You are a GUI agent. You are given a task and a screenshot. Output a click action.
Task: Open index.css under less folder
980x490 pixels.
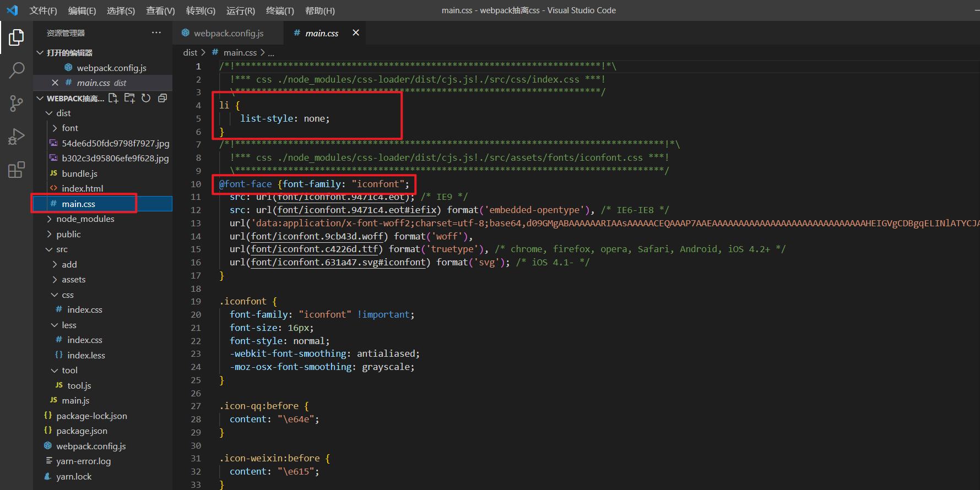[x=102, y=340]
